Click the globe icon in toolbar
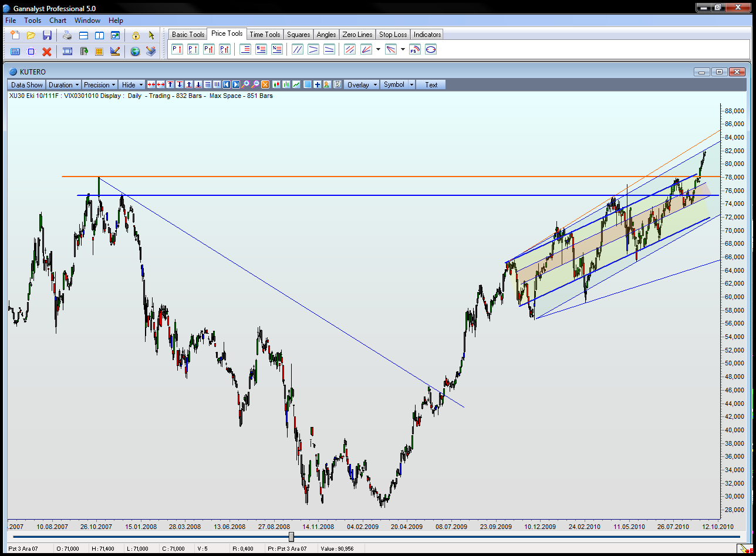The image size is (756, 556). 135,52
